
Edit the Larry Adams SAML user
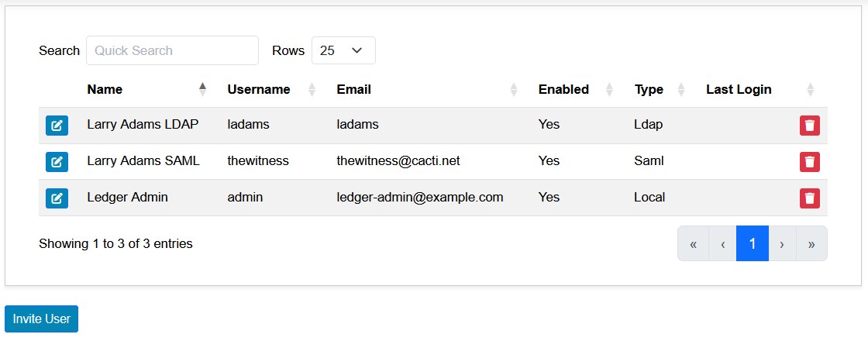tap(57, 162)
